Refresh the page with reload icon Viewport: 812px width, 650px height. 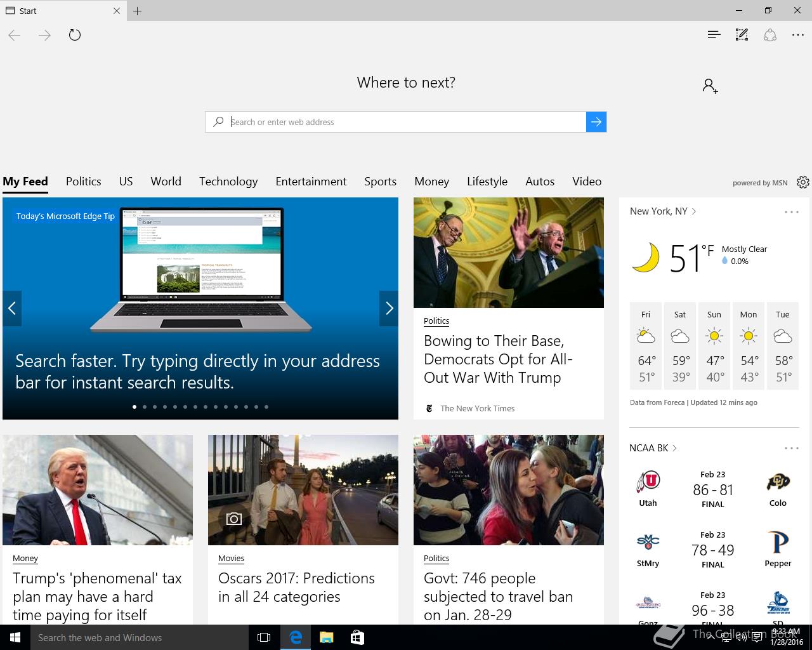pyautogui.click(x=75, y=35)
